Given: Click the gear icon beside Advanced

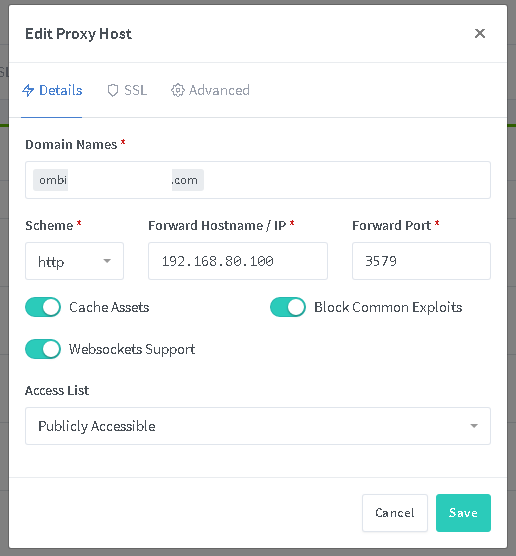Looking at the screenshot, I should [178, 90].
